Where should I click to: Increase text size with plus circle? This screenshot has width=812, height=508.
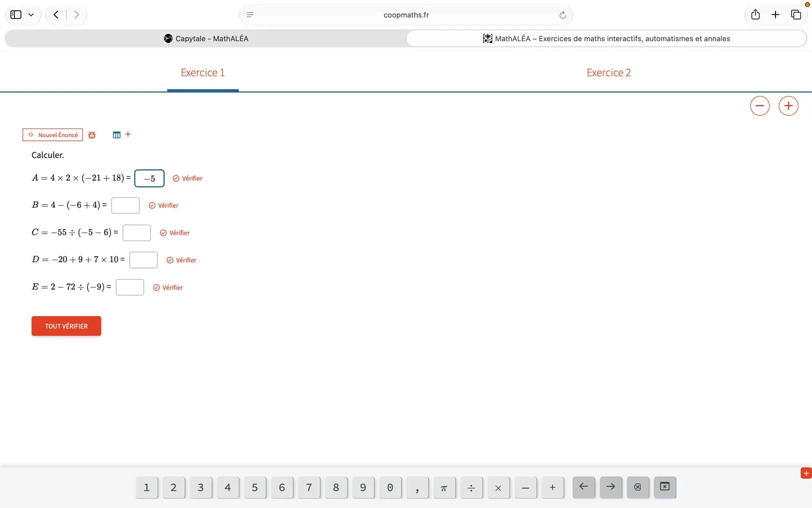(x=788, y=106)
